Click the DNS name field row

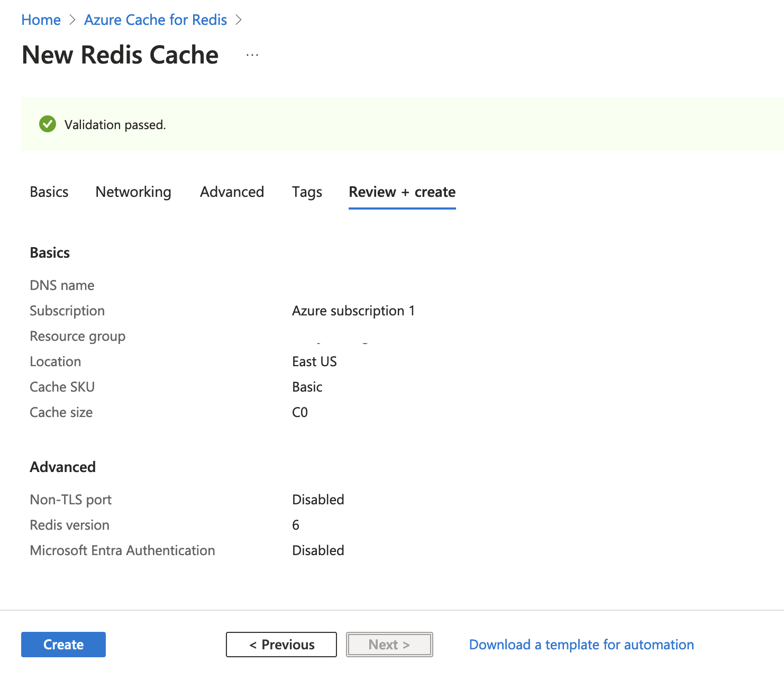(x=62, y=285)
